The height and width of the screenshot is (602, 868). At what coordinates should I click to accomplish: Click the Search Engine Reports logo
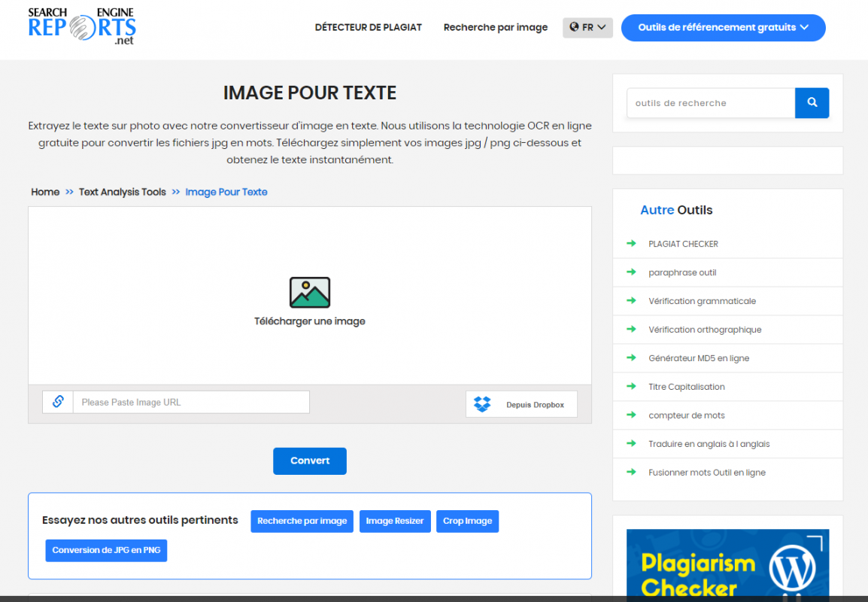82,26
